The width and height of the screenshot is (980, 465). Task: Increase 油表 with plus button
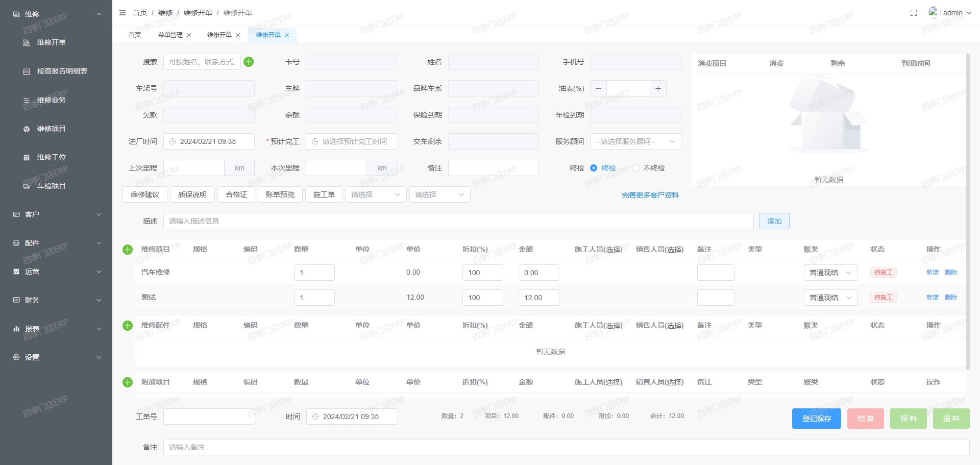(658, 88)
